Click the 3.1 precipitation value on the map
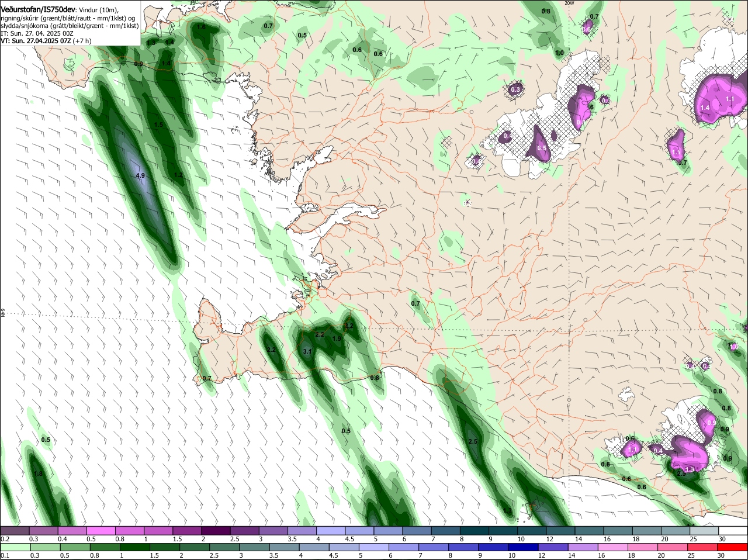The height and width of the screenshot is (560, 748). [308, 351]
